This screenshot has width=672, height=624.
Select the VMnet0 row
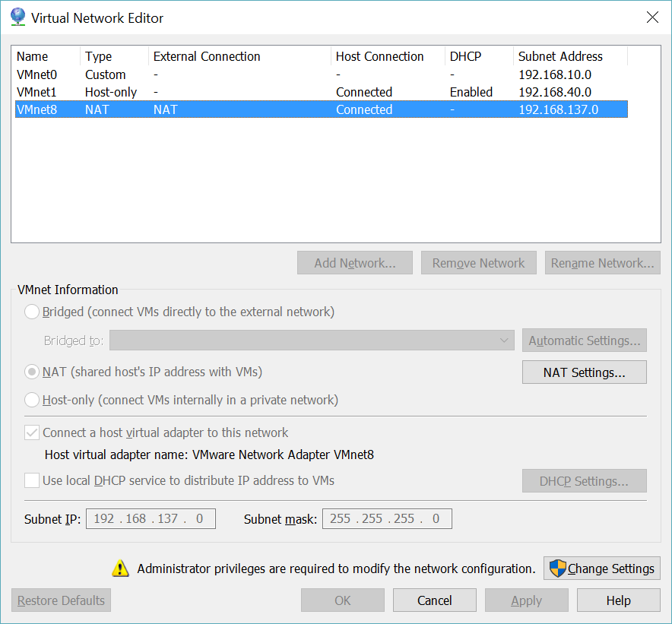coord(322,74)
